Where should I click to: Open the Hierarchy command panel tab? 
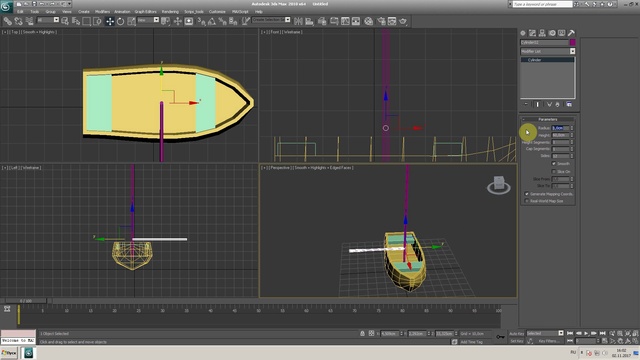(x=542, y=33)
